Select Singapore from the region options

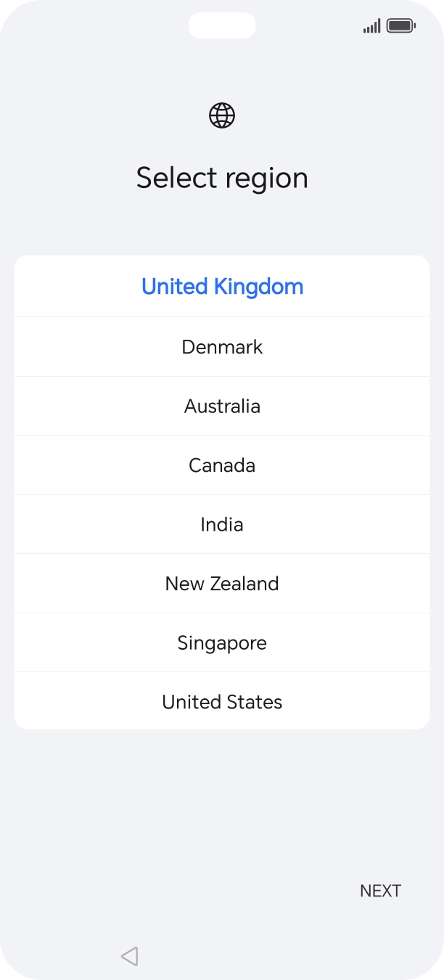tap(222, 642)
